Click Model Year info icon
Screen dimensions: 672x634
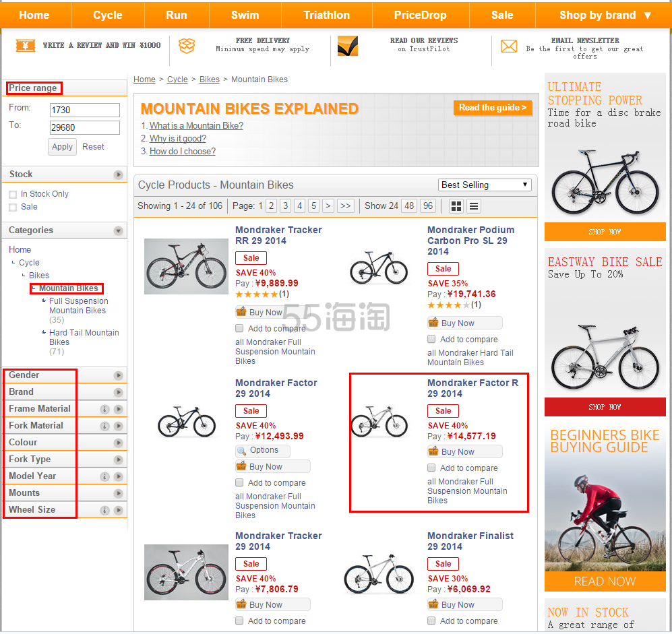104,476
